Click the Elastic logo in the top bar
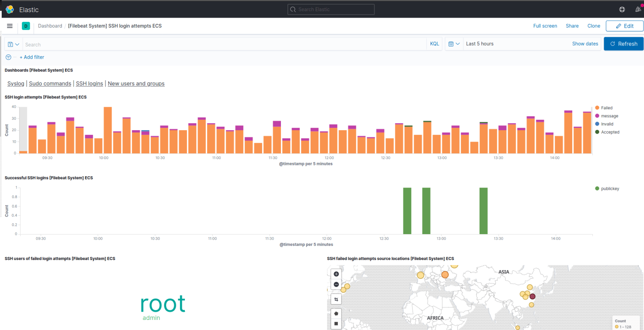Image resolution: width=644 pixels, height=330 pixels. coord(9,9)
